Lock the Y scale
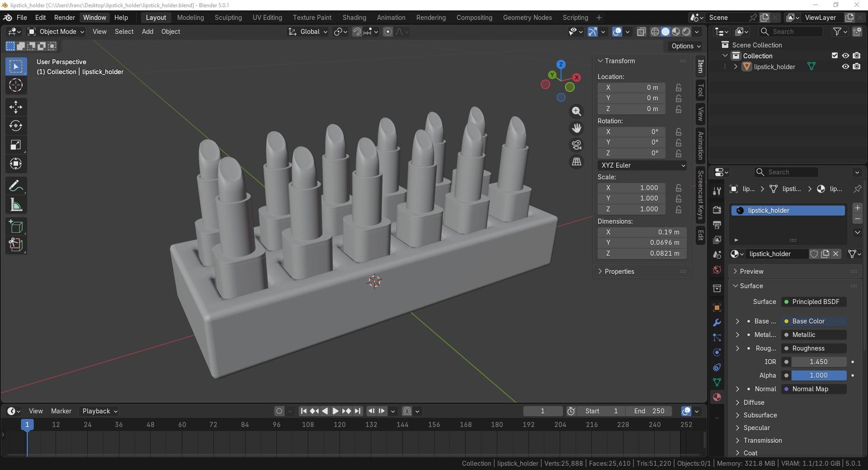 point(679,198)
